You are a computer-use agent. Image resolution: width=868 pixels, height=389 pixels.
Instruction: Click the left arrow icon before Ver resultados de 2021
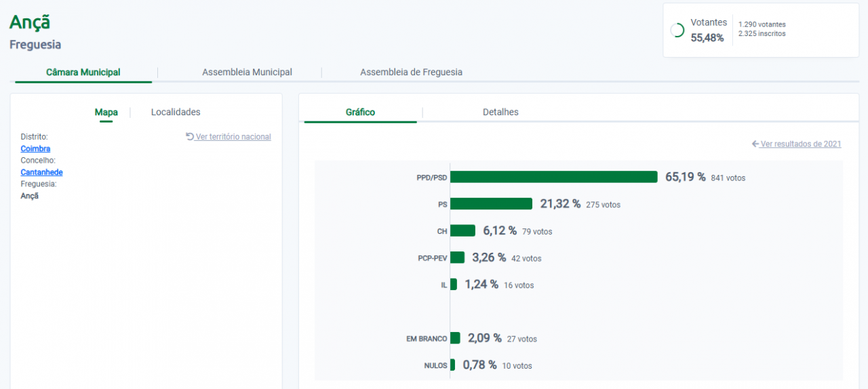click(x=755, y=144)
